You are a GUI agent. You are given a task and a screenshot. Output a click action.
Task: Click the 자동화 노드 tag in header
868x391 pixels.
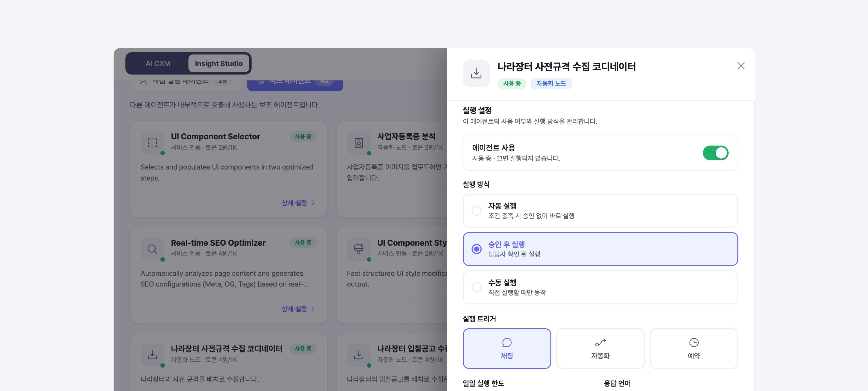point(551,83)
